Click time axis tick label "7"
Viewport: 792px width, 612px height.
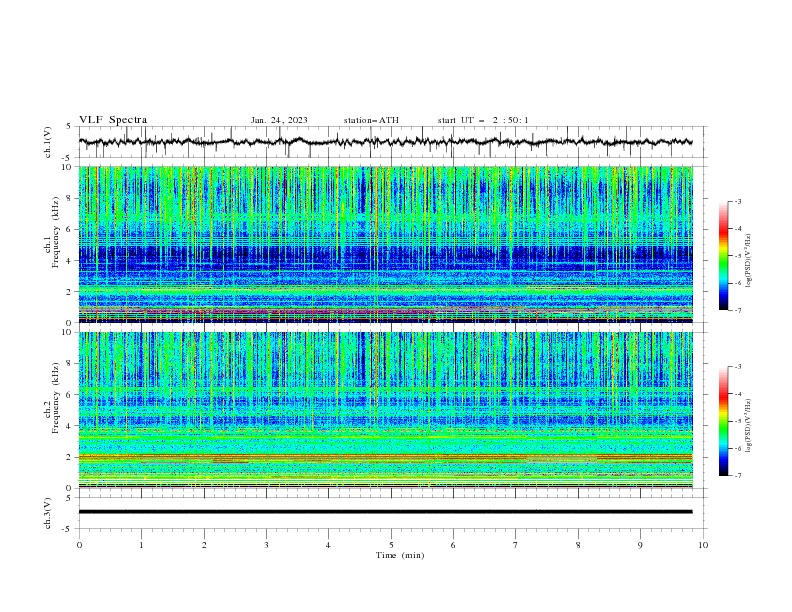(516, 545)
